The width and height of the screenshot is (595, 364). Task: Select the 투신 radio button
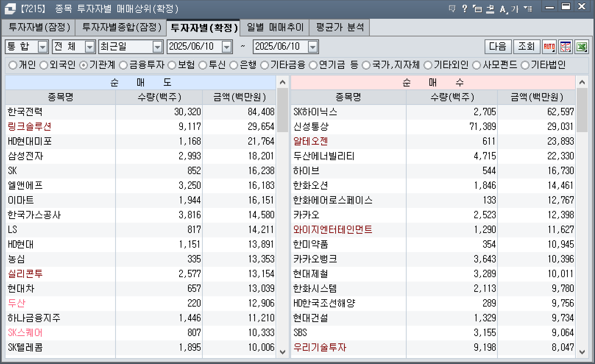[x=203, y=65]
